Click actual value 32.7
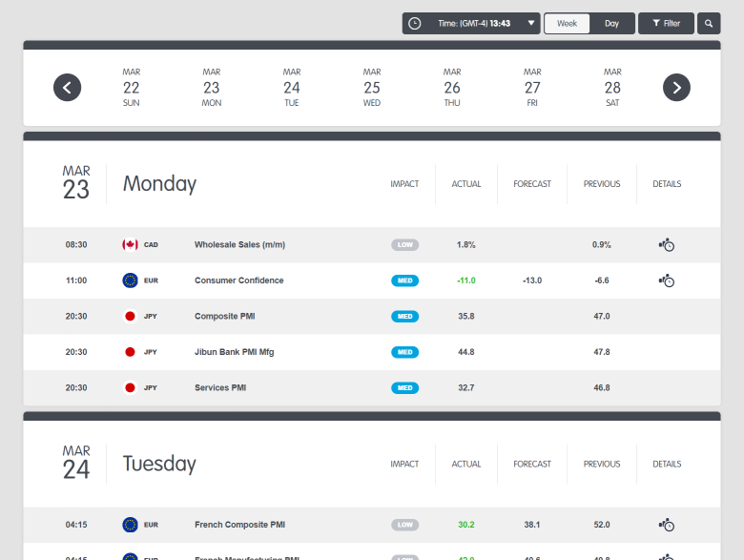Viewport: 744px width, 560px height. tap(465, 387)
